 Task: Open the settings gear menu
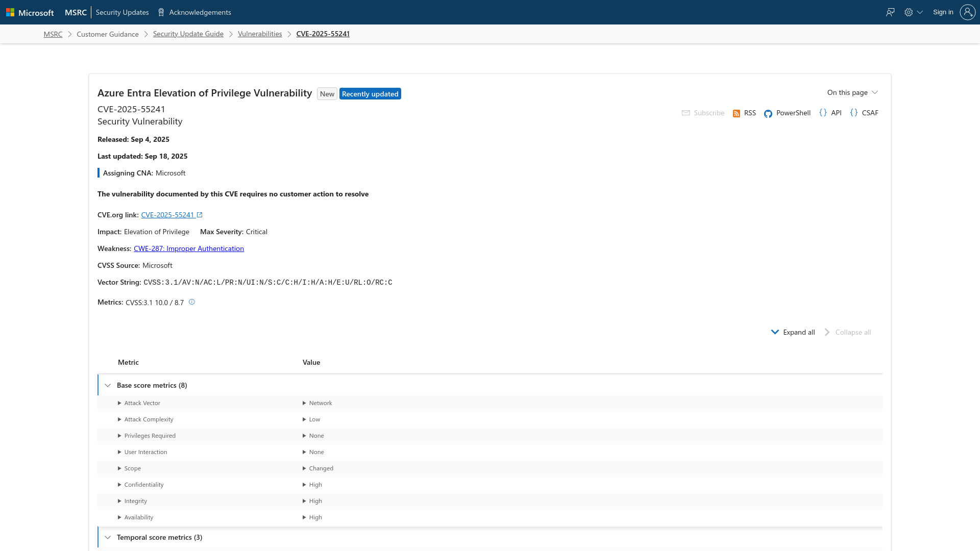click(913, 12)
